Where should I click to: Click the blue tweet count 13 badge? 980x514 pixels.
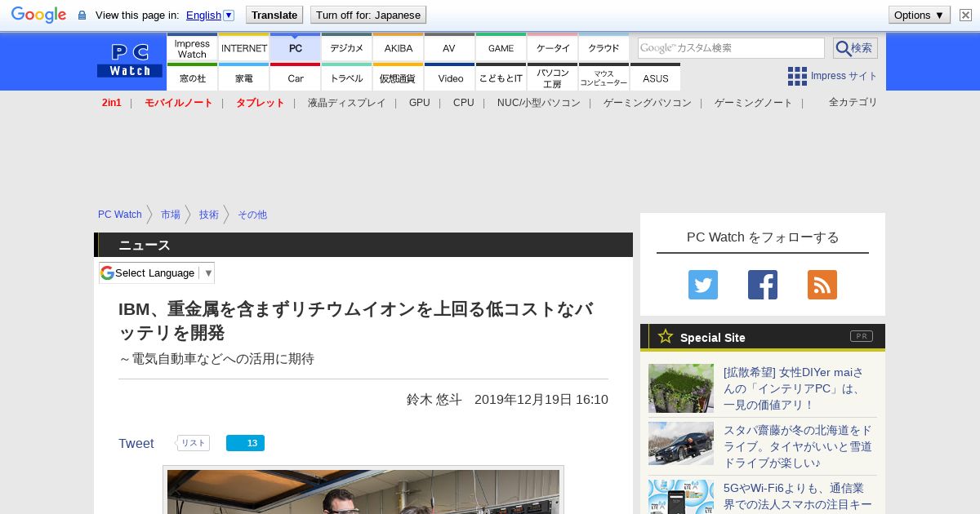pos(245,443)
